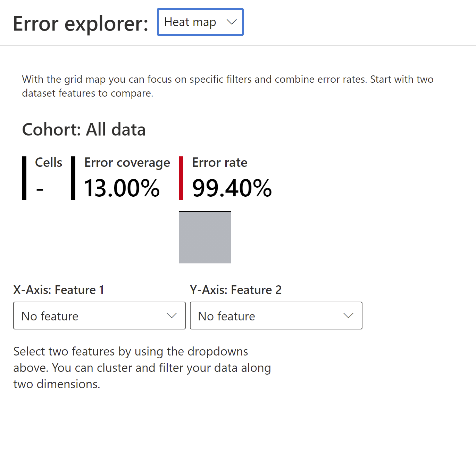Viewport: 476px width, 466px height.
Task: Click the Cohort: All data heading
Action: point(84,129)
